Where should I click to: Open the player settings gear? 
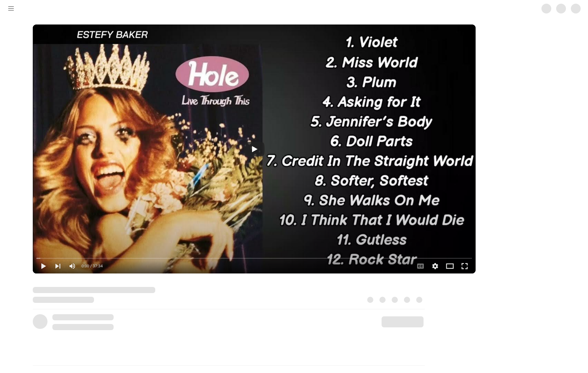coord(435,266)
